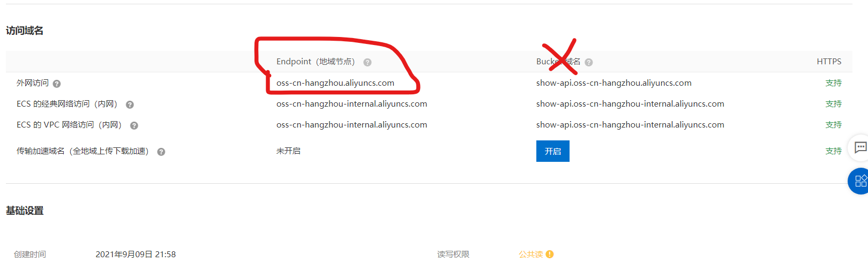
Task: Click the 公共读 permission value
Action: [x=530, y=255]
